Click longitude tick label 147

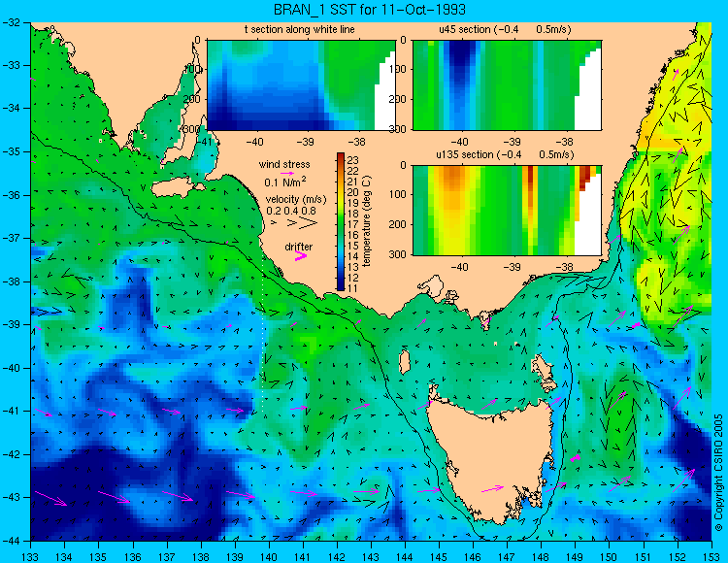tap(507, 556)
